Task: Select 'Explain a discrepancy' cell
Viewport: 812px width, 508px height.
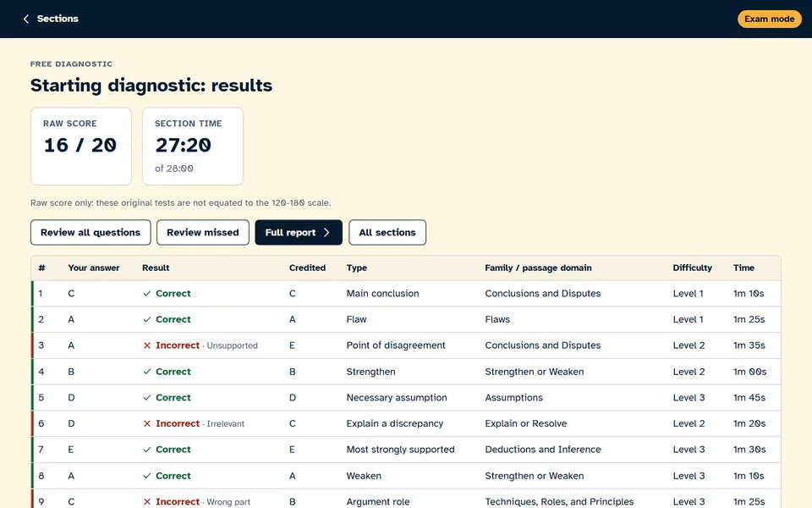Action: [395, 423]
